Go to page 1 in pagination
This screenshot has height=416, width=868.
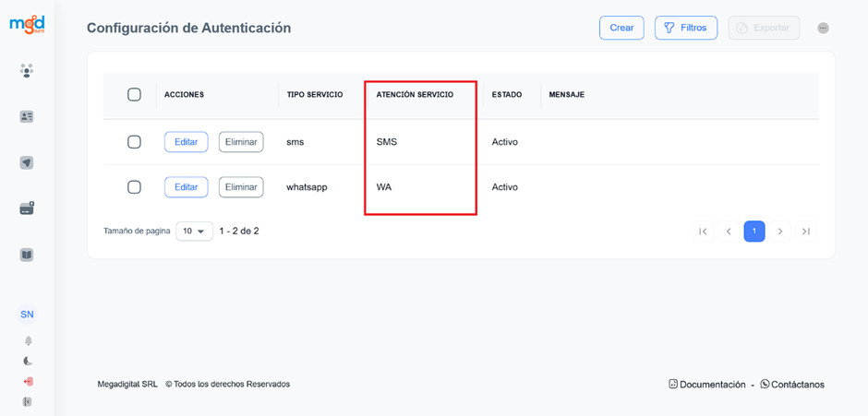point(754,232)
